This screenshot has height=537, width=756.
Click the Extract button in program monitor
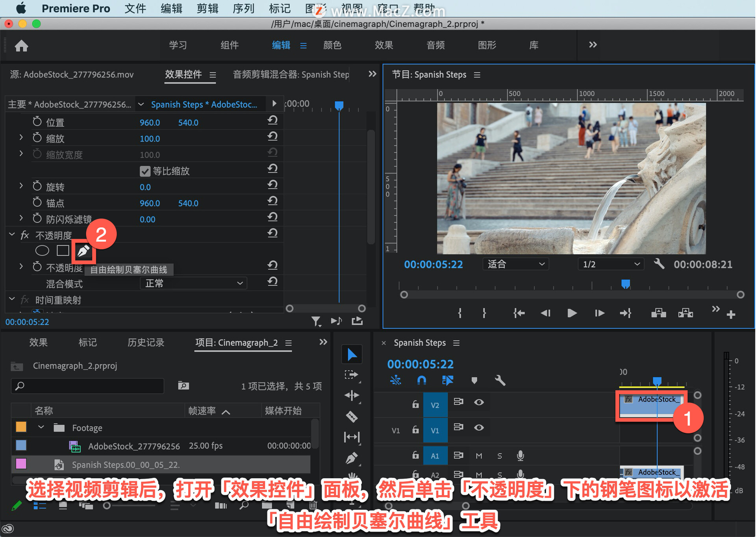[x=686, y=313]
